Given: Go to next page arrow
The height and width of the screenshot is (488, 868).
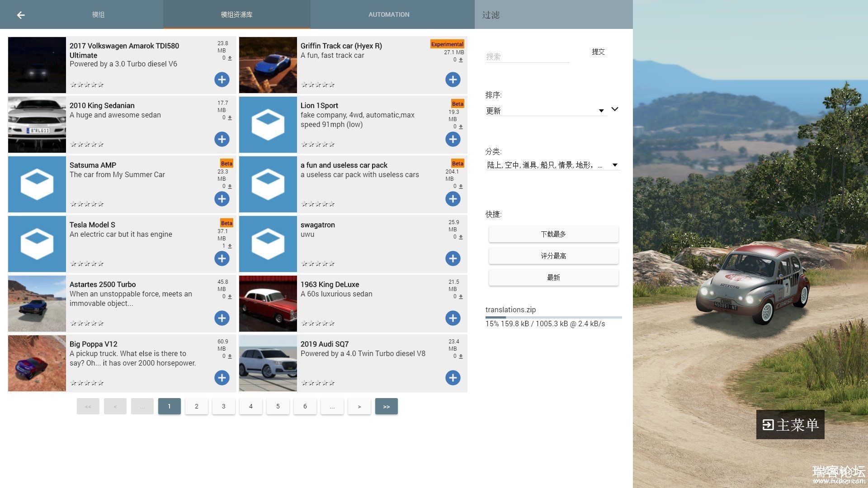Looking at the screenshot, I should [x=359, y=406].
